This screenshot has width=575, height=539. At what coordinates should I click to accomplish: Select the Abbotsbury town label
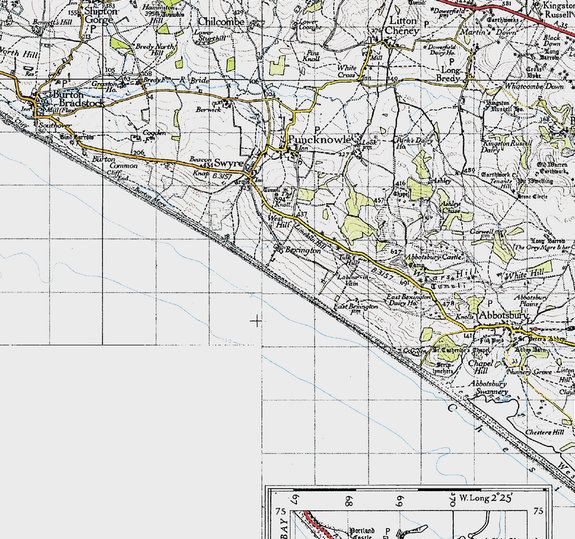pos(504,315)
